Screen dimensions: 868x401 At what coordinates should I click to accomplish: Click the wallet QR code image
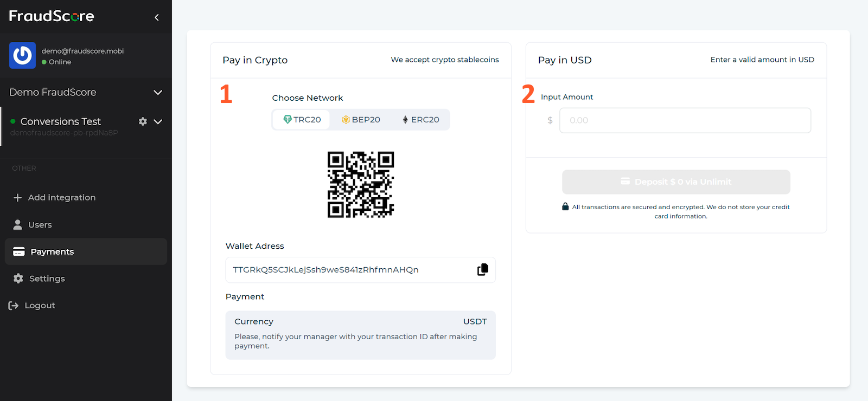click(x=361, y=185)
